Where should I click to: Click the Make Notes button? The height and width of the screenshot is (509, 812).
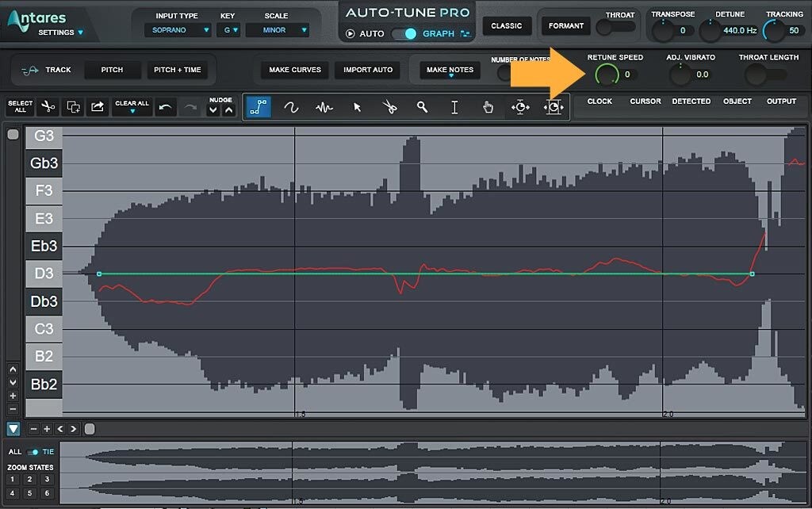click(x=450, y=71)
